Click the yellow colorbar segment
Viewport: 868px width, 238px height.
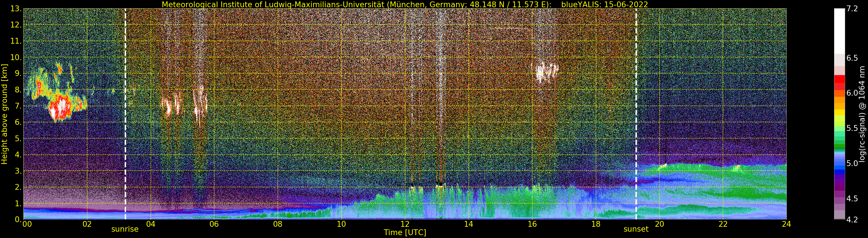(x=839, y=112)
